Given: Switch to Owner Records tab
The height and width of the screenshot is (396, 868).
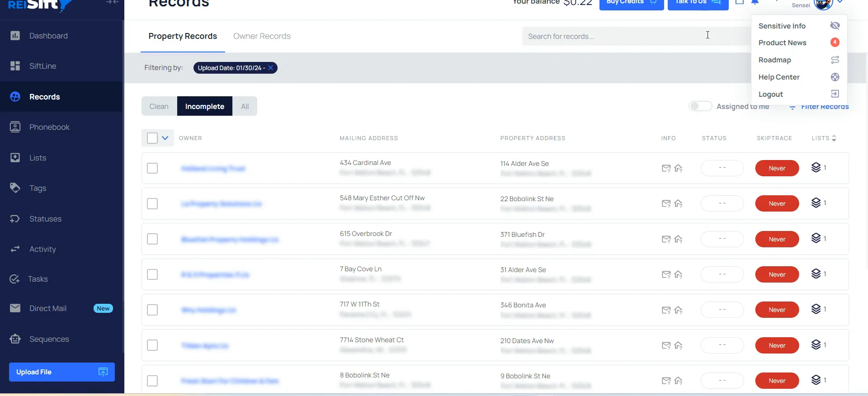Looking at the screenshot, I should tap(262, 36).
